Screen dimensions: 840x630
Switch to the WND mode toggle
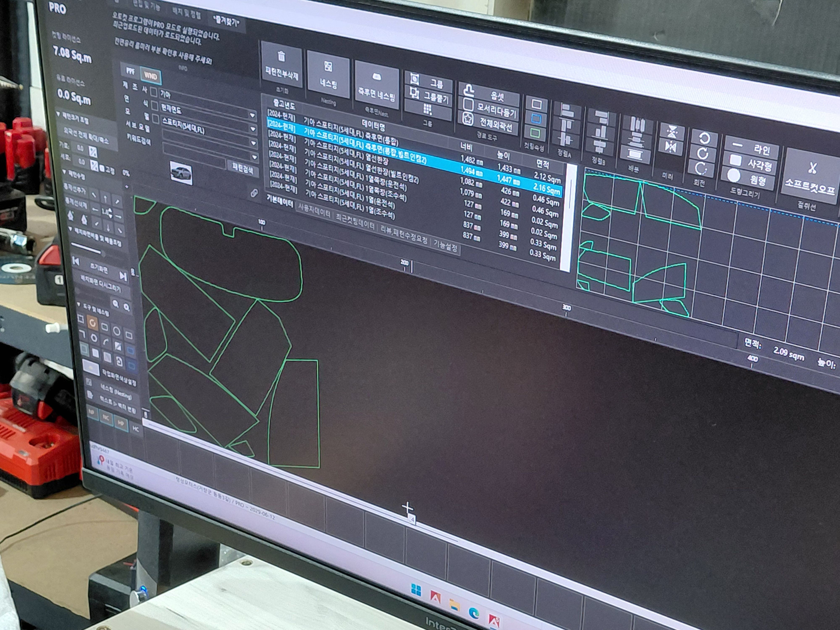150,76
